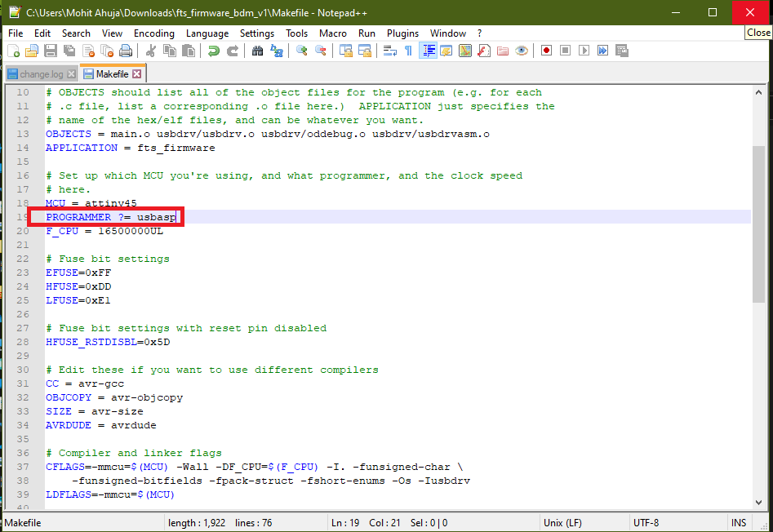Open user defined language dialog icon

(x=446, y=51)
